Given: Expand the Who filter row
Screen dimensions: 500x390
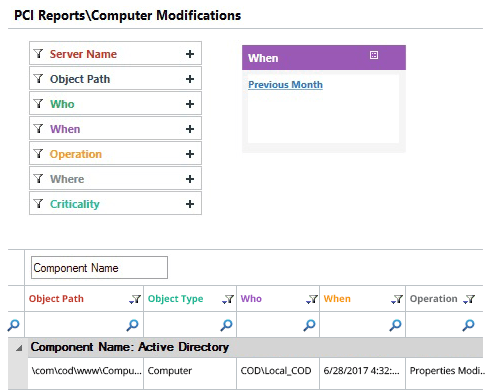Looking at the screenshot, I should tap(115, 104).
